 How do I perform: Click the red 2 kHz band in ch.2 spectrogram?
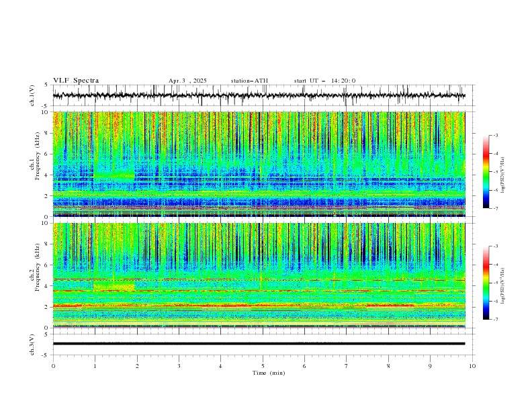click(x=259, y=306)
